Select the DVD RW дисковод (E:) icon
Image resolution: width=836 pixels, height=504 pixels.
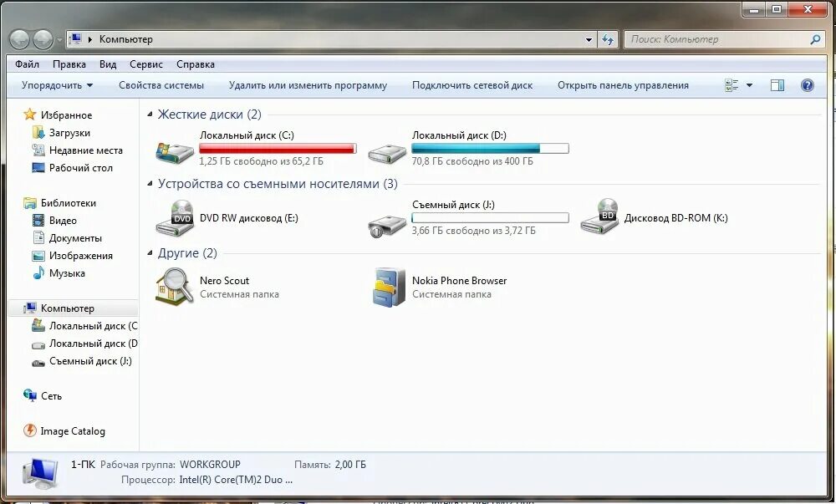(175, 217)
